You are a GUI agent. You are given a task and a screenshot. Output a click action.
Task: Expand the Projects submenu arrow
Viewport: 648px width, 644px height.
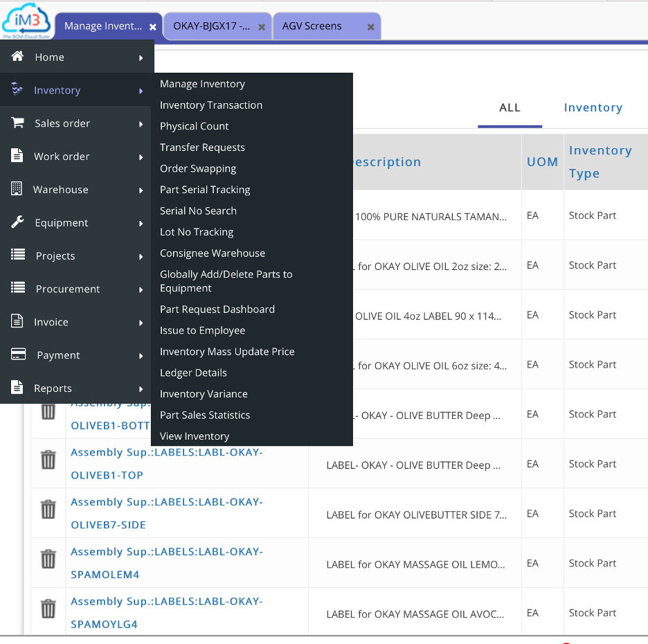point(141,256)
